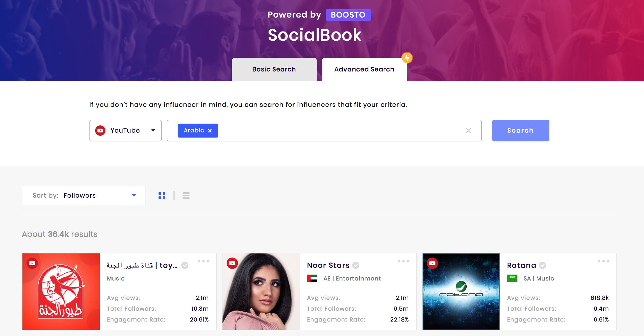The width and height of the screenshot is (644, 336).
Task: Open three-dot menu on Rotana card
Action: point(604,261)
